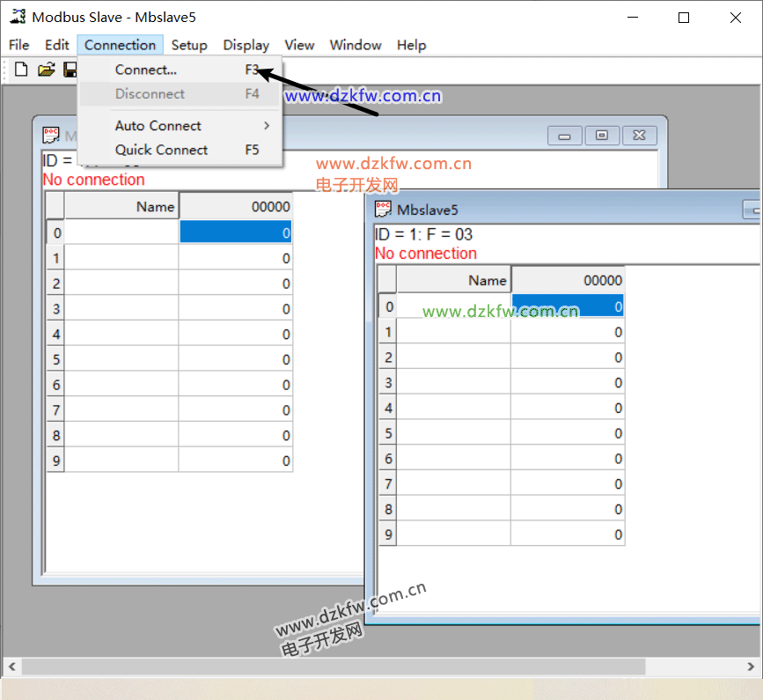Close the background child window
The height and width of the screenshot is (700, 763).
click(x=640, y=136)
